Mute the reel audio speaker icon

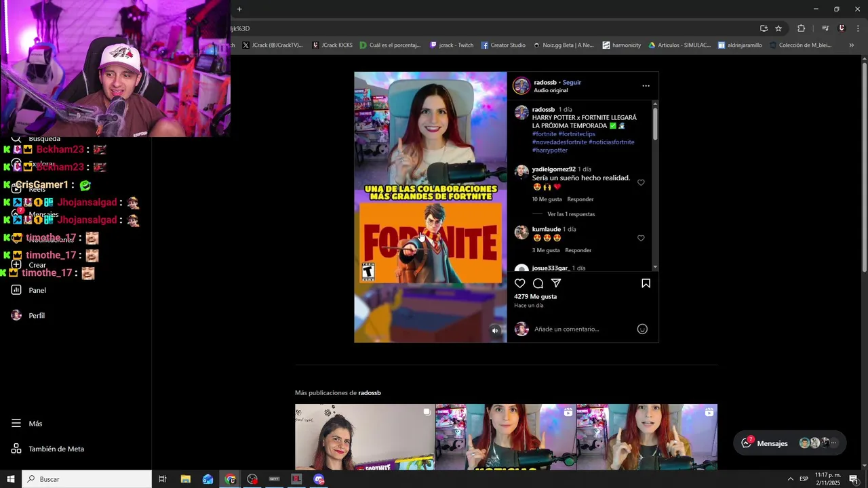click(495, 331)
